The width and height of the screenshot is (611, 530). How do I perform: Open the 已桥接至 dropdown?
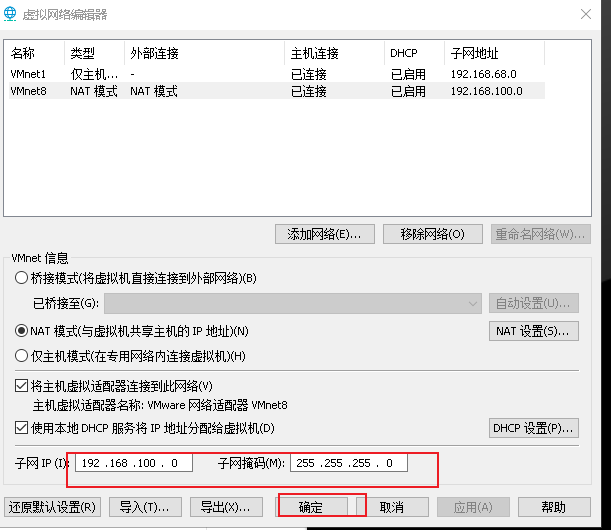pos(293,303)
